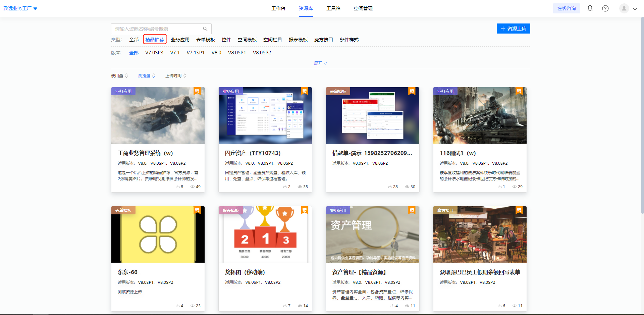Open 奖杯图 (移动端) title
644x315 pixels.
pyautogui.click(x=245, y=272)
